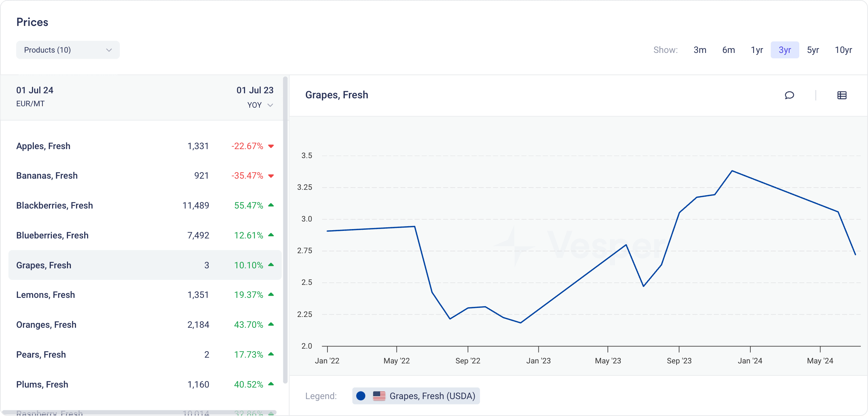
Task: Click the 01 Jul 23 column header
Action: (x=255, y=90)
